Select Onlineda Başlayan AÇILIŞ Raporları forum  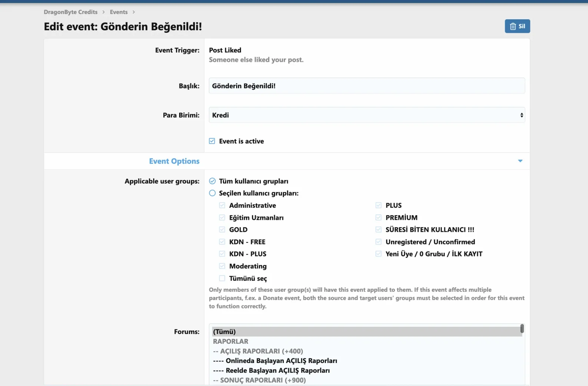367,361
